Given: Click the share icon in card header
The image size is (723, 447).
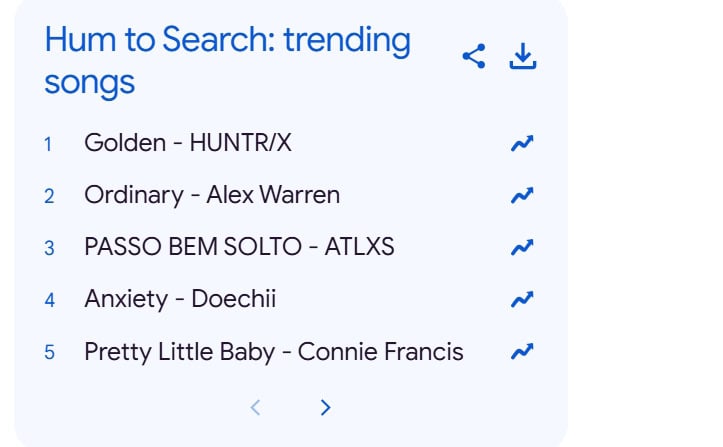Looking at the screenshot, I should pyautogui.click(x=474, y=57).
